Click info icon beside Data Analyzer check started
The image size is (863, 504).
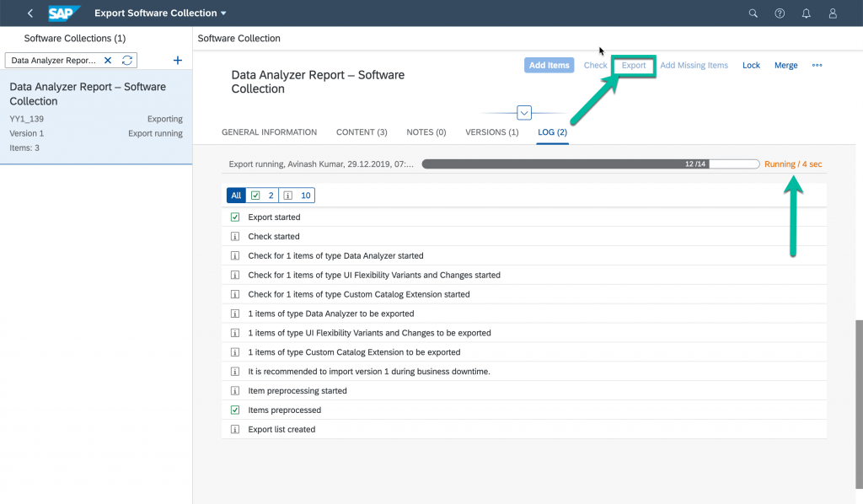[235, 256]
